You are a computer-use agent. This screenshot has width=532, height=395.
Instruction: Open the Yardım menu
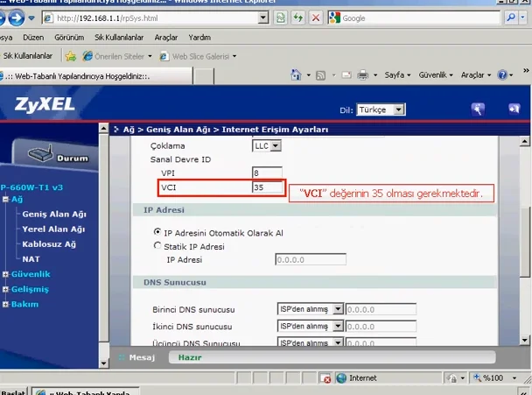pos(199,38)
